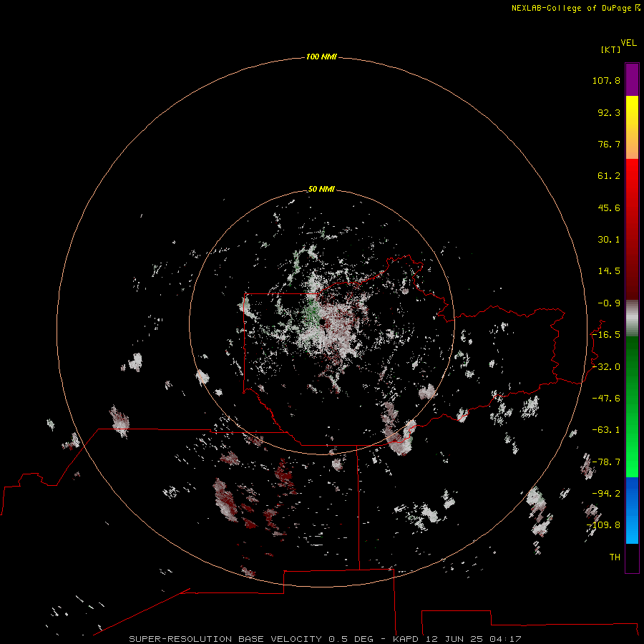Click the 14.5 velocity scale value
The width and height of the screenshot is (644, 644).
click(x=609, y=271)
